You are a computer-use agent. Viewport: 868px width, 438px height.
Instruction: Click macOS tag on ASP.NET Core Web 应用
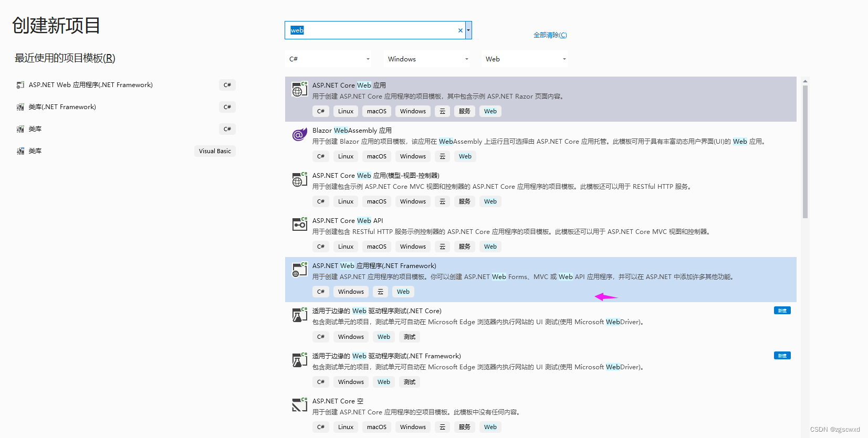377,111
